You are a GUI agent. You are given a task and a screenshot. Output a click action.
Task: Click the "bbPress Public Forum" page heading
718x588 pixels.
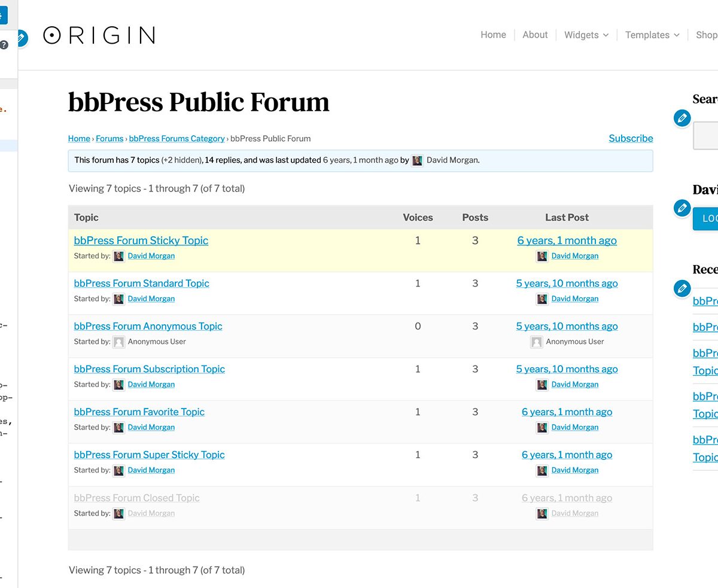(199, 102)
